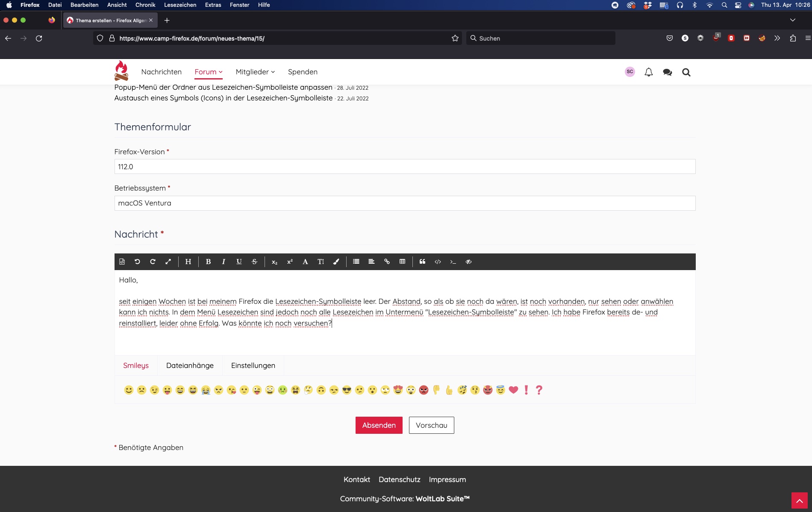Open the forum site search
Image resolution: width=812 pixels, height=512 pixels.
click(x=686, y=72)
